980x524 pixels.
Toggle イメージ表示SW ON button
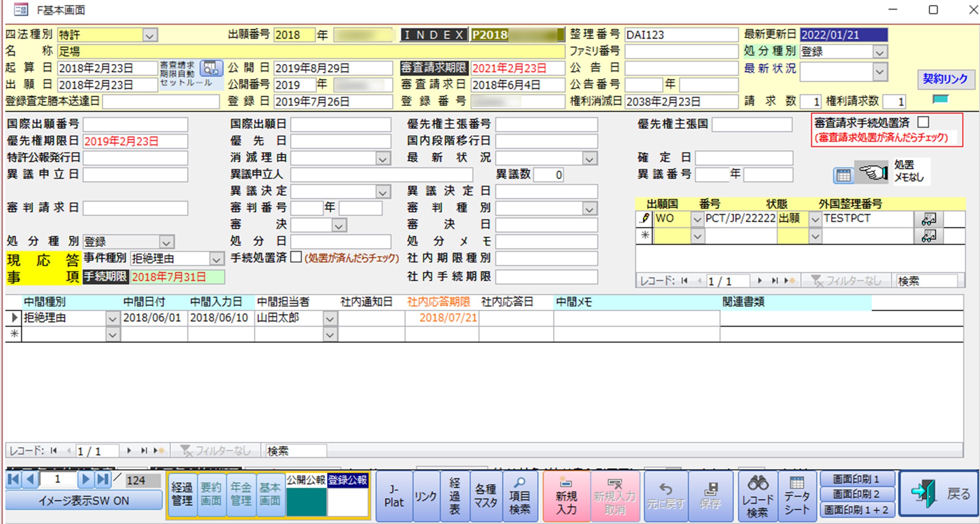pyautogui.click(x=84, y=500)
